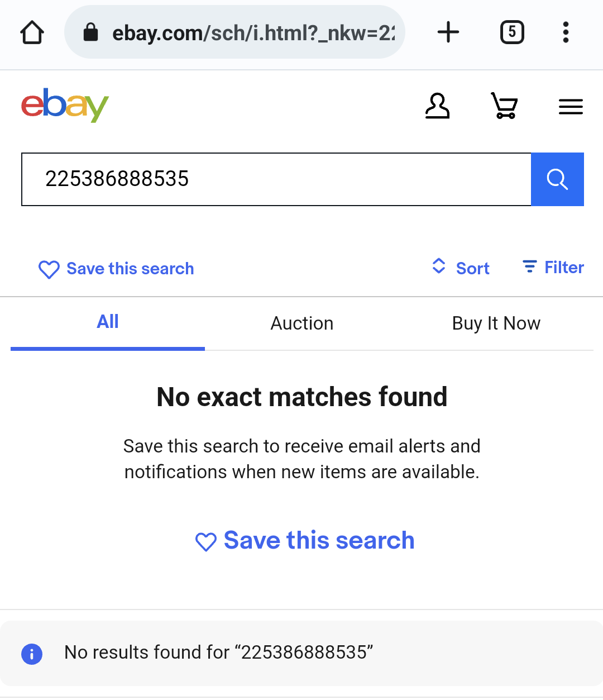Expand the Sort options
This screenshot has height=700, width=603.
[x=461, y=268]
